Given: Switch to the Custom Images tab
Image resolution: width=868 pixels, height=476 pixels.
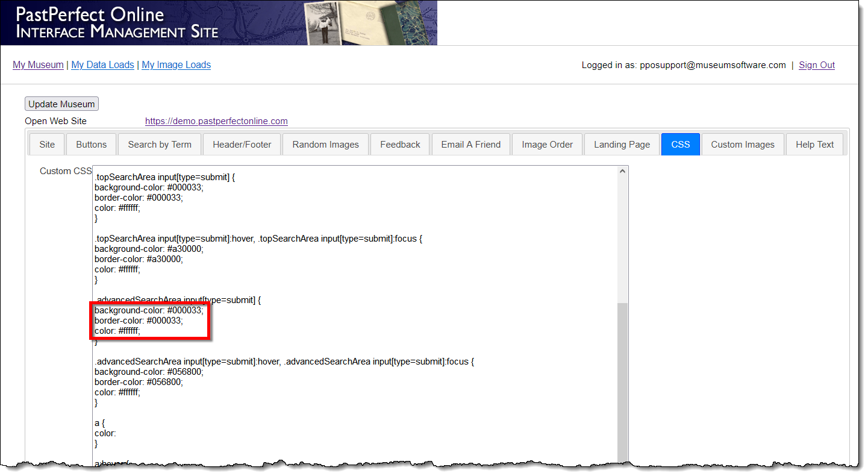Looking at the screenshot, I should pos(743,145).
